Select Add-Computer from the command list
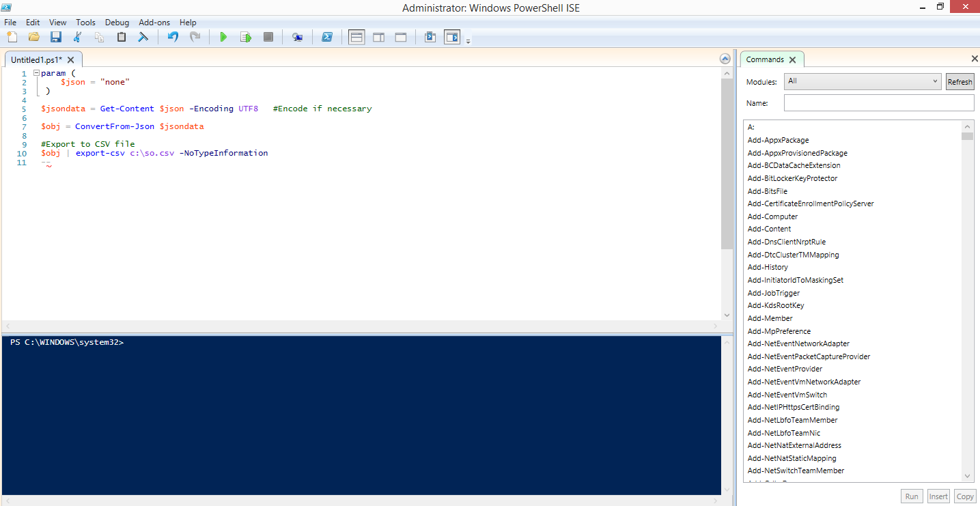This screenshot has height=506, width=980. coord(772,216)
